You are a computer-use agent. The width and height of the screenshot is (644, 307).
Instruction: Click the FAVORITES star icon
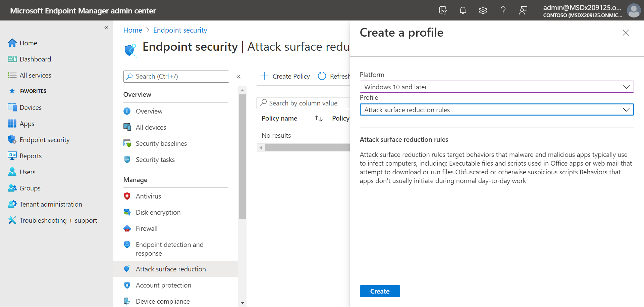click(x=12, y=91)
